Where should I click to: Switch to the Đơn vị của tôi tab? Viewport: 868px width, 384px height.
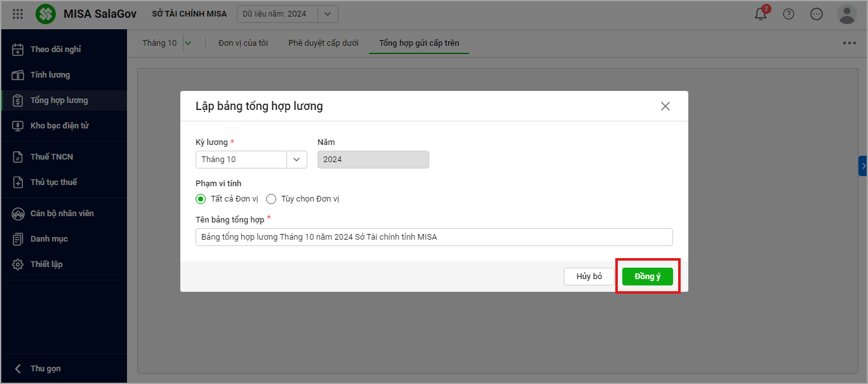243,43
